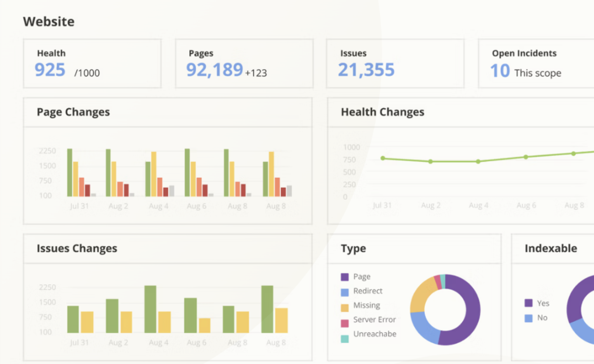Click the Type panel title
The image size is (594, 364).
353,248
